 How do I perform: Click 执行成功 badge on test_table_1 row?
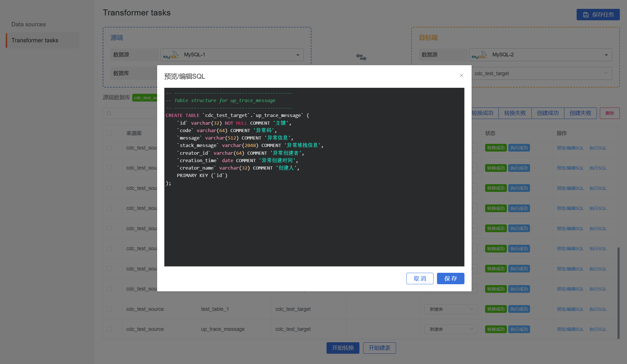(519, 309)
